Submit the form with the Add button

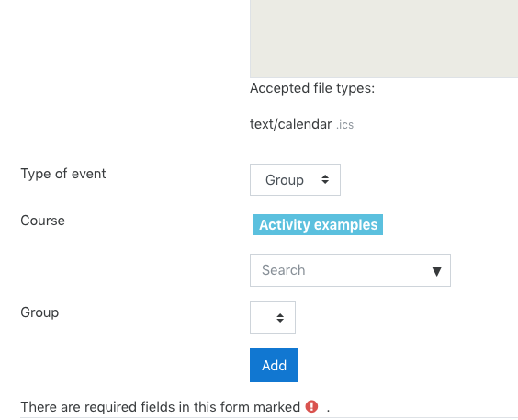pyautogui.click(x=274, y=365)
